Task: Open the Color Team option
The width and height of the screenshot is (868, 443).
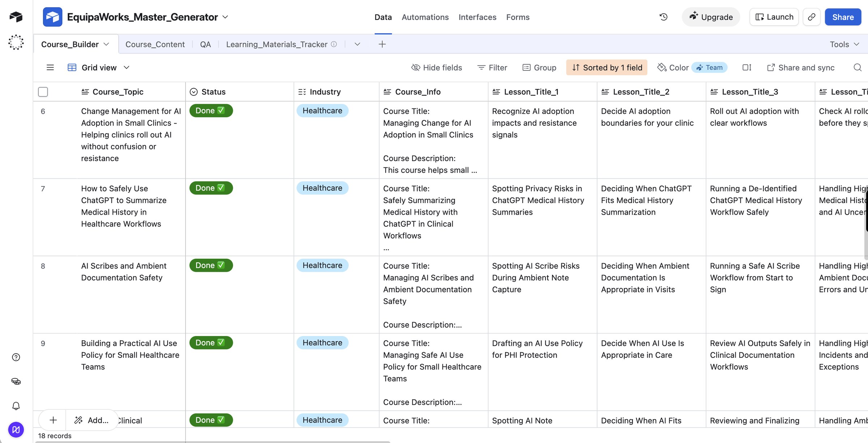Action: point(692,68)
